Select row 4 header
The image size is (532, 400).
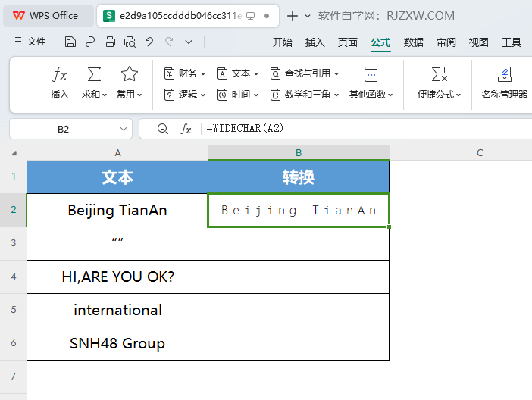tap(13, 277)
